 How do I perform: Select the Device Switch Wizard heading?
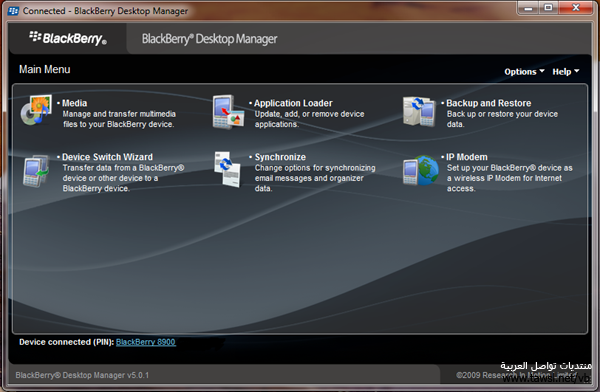107,157
